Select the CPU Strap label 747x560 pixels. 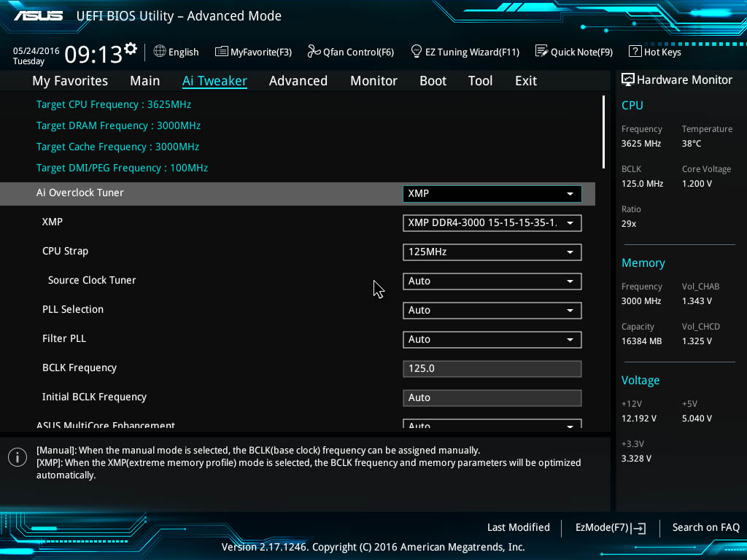65,251
